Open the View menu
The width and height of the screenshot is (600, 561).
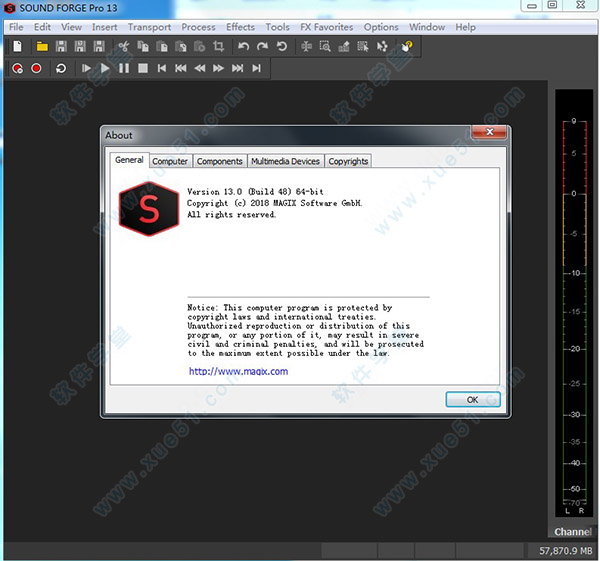(x=72, y=27)
